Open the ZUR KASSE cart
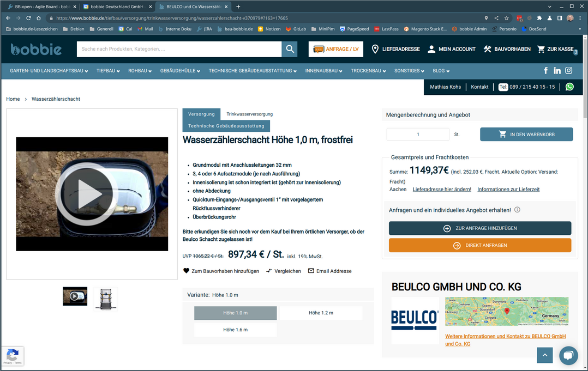 (x=557, y=49)
